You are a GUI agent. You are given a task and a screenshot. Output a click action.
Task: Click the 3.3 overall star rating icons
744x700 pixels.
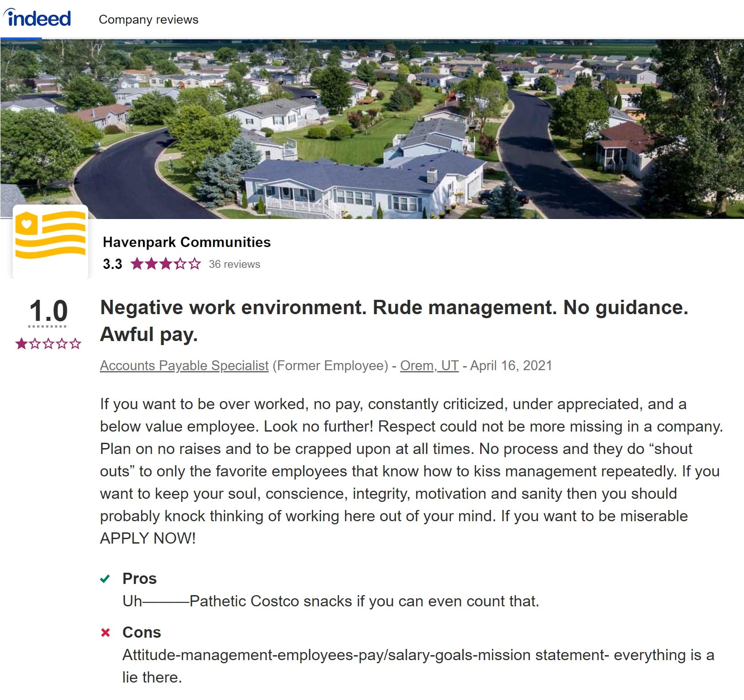click(166, 264)
